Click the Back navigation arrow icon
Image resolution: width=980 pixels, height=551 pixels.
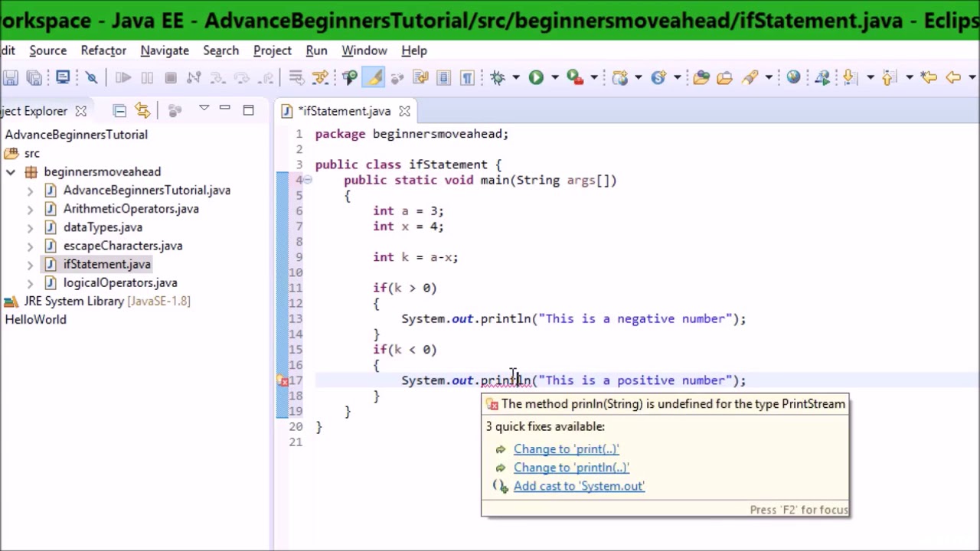[953, 77]
